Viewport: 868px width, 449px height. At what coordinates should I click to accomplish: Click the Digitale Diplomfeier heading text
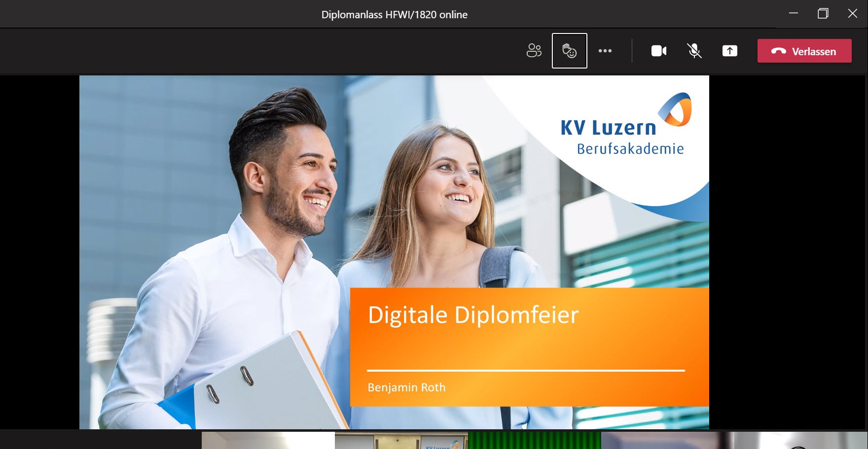(473, 315)
